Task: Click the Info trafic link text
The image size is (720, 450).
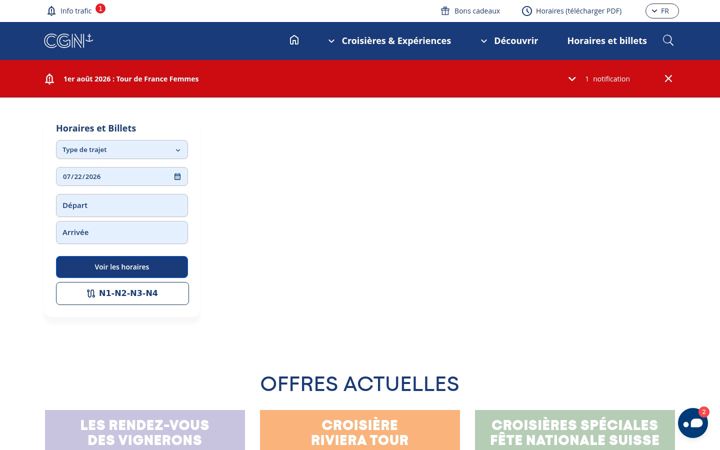Action: 76,11
